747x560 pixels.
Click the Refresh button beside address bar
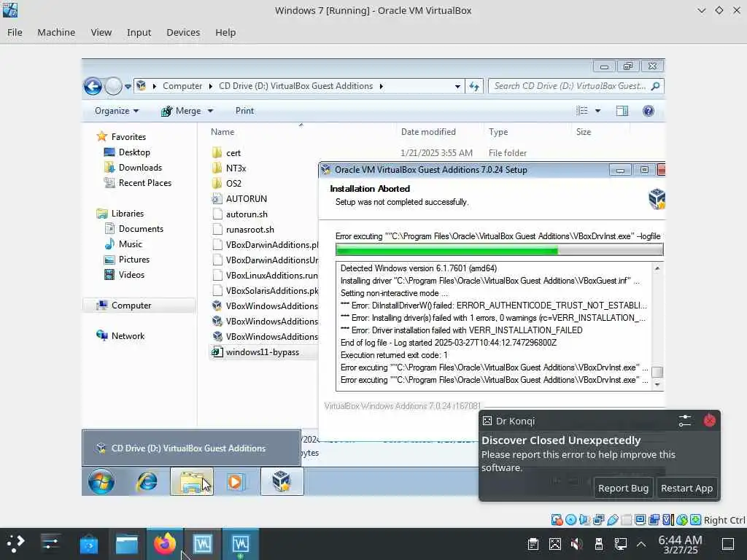(x=474, y=86)
